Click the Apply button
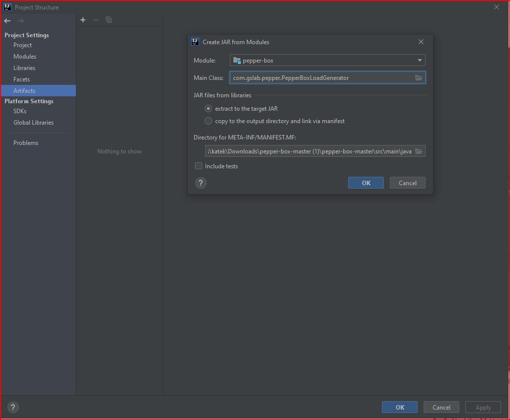Screen dimensions: 510x420 click(482, 407)
